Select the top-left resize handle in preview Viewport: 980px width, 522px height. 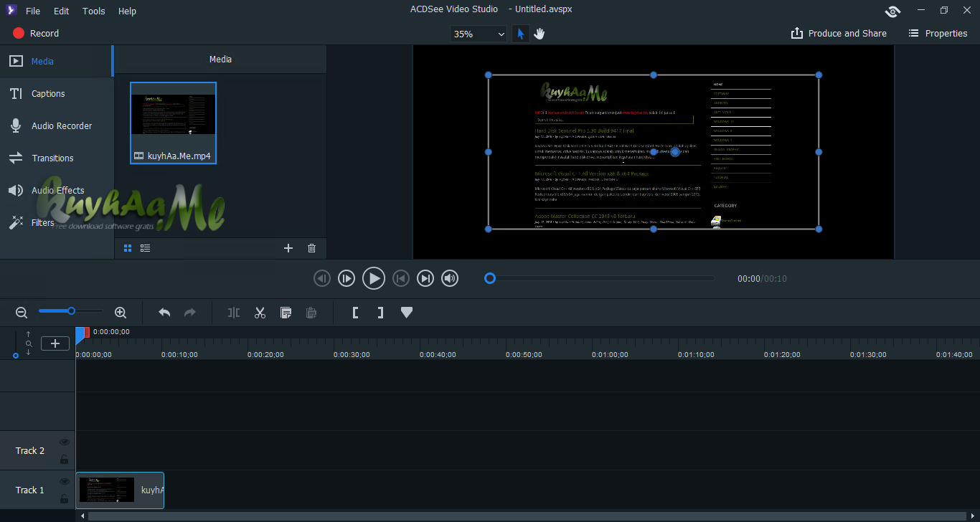[489, 75]
